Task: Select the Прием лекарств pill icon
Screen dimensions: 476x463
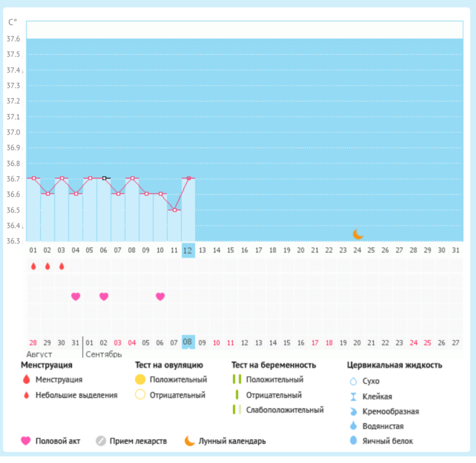Action: click(x=101, y=441)
